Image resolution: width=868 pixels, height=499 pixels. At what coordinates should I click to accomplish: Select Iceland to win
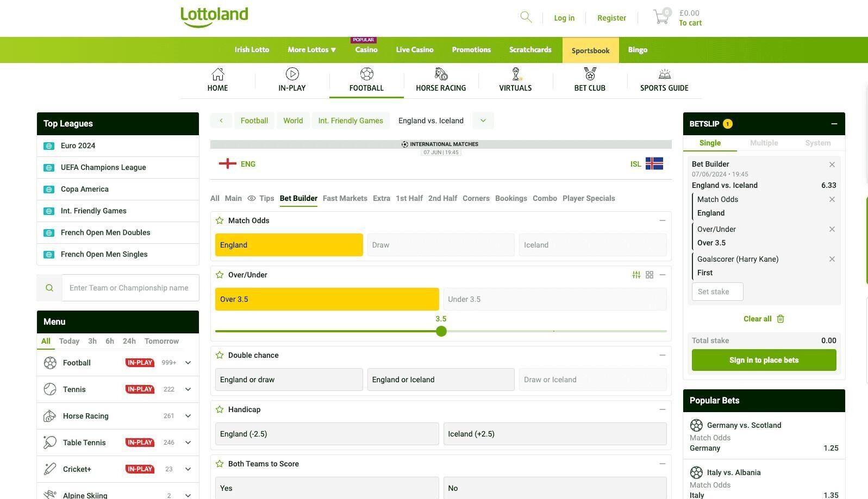[593, 245]
